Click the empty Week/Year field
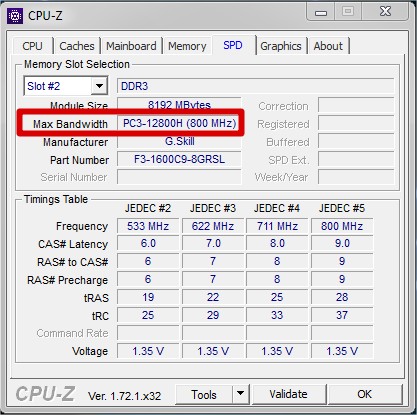This screenshot has width=417, height=415. pyautogui.click(x=356, y=177)
